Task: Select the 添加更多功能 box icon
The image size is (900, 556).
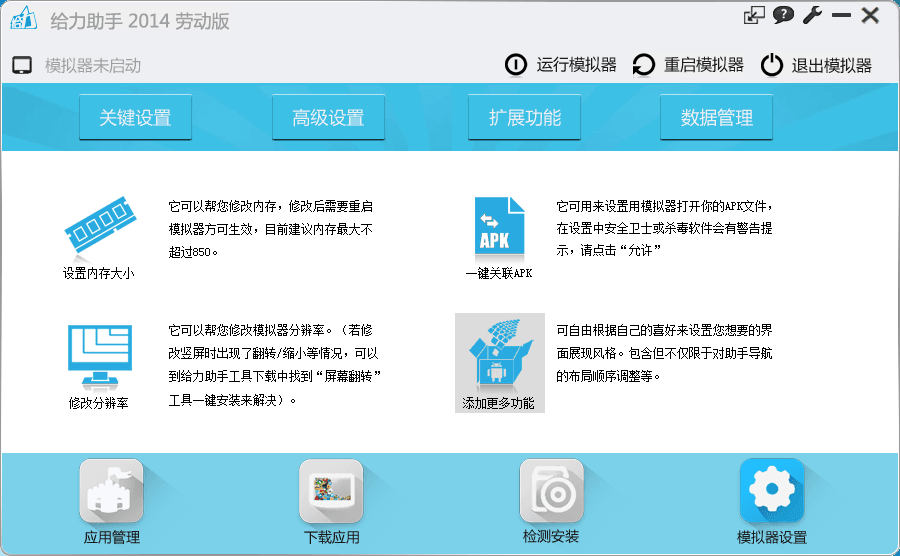Action: [x=499, y=355]
